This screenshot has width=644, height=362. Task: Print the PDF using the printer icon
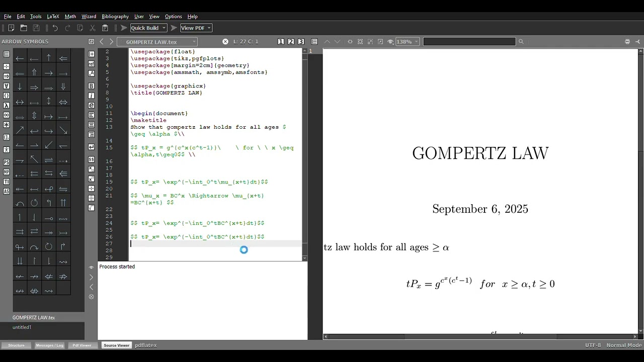click(x=627, y=42)
